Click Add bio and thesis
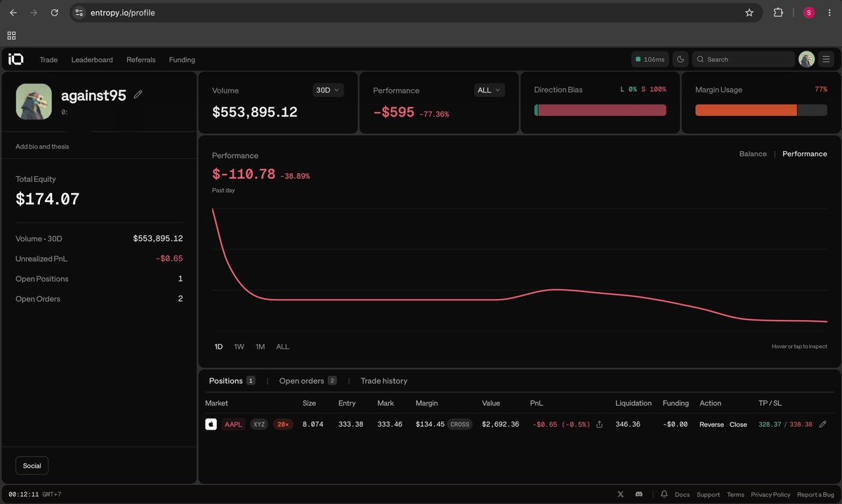842x504 pixels. pos(42,147)
